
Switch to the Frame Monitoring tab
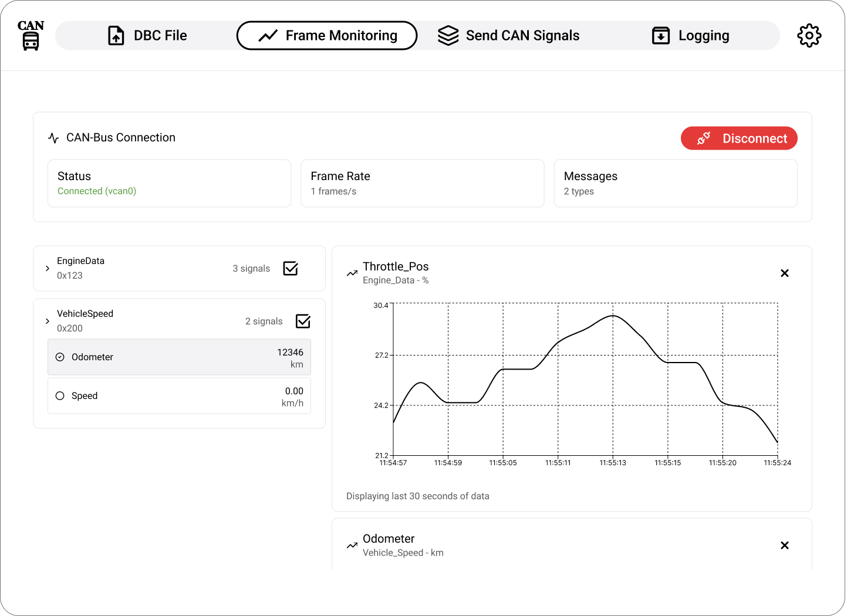[327, 36]
